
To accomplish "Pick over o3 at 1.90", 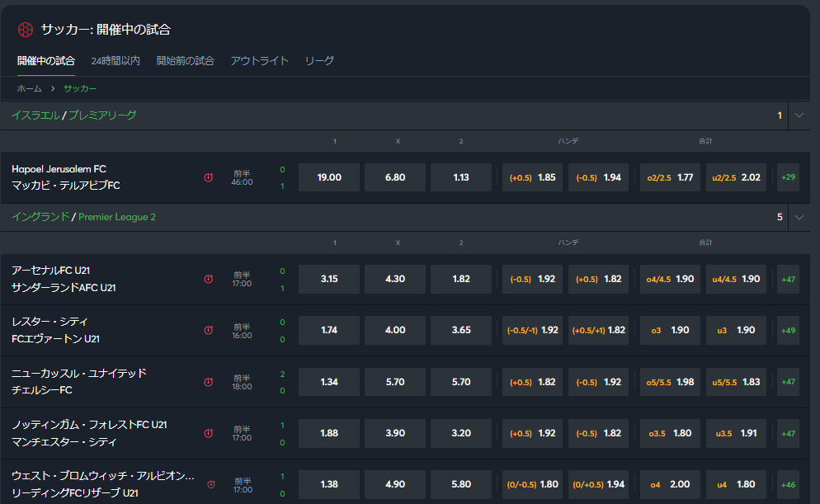I will tap(670, 330).
